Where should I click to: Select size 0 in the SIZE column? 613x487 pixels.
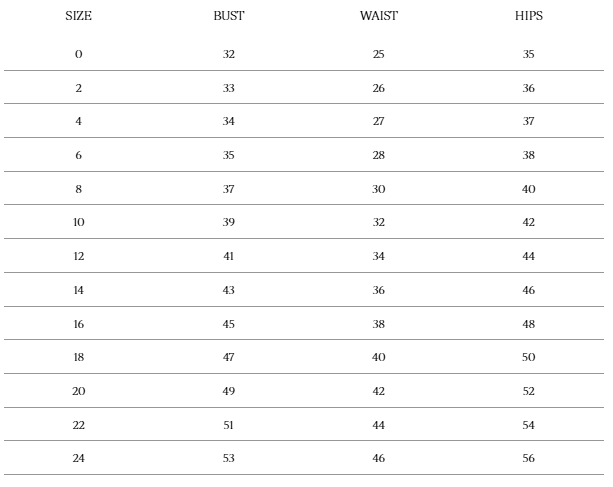tap(78, 54)
